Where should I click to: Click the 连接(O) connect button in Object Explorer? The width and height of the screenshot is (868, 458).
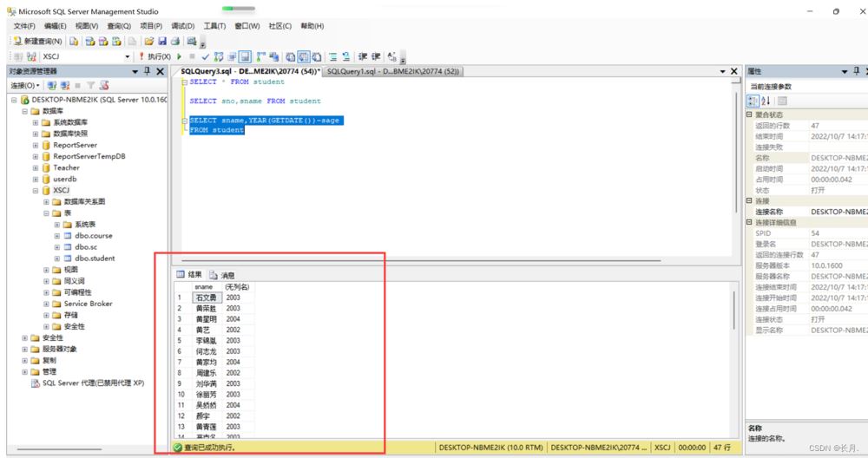click(x=24, y=86)
